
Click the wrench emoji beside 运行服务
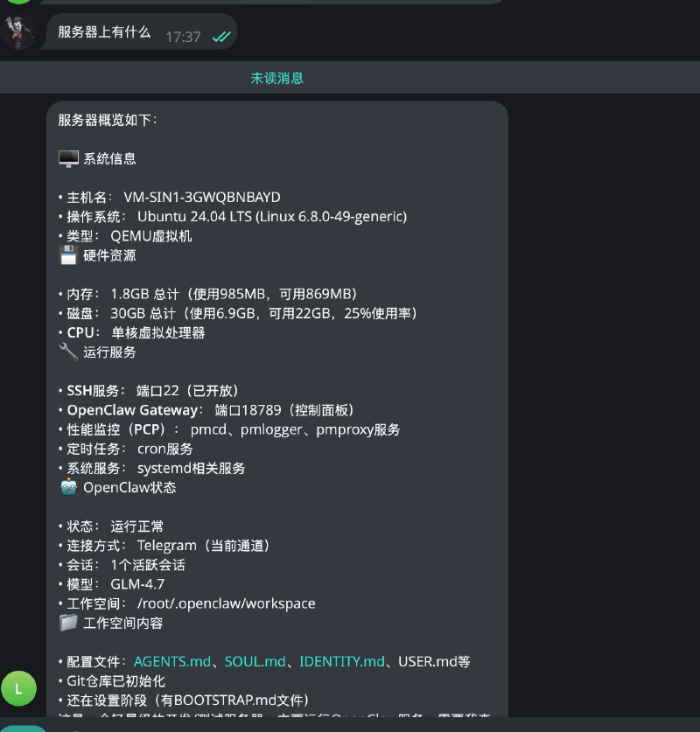pos(68,352)
